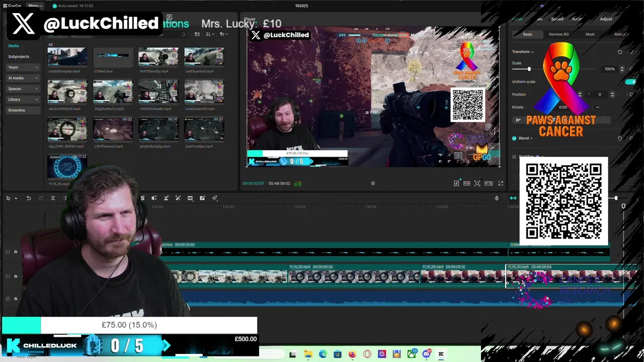The width and height of the screenshot is (644, 362).
Task: Toggle lock on the main video track
Action: tap(16, 276)
